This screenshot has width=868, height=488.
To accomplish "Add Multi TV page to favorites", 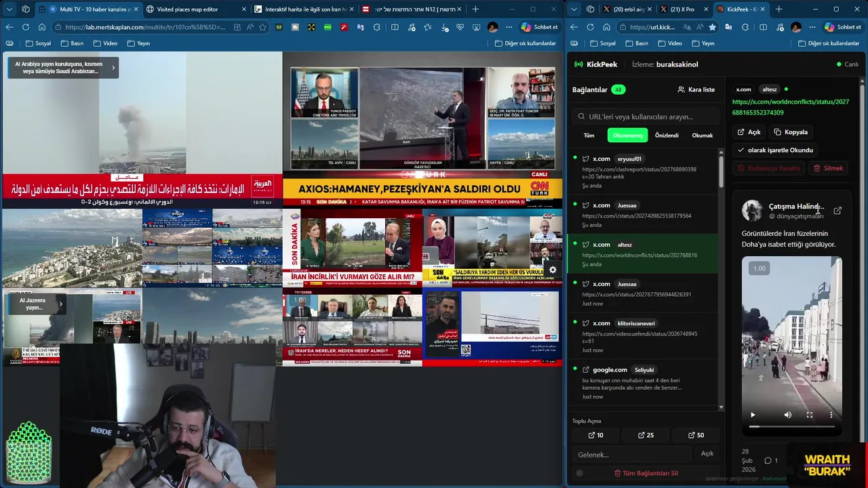I will pos(262,27).
